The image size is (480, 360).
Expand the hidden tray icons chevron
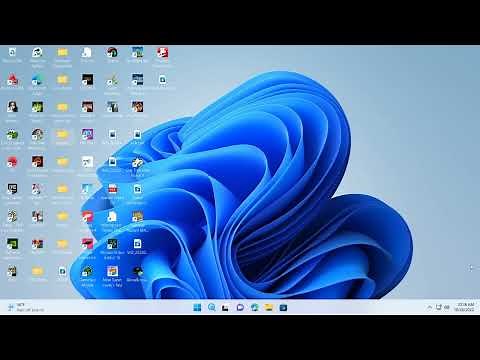click(x=429, y=307)
